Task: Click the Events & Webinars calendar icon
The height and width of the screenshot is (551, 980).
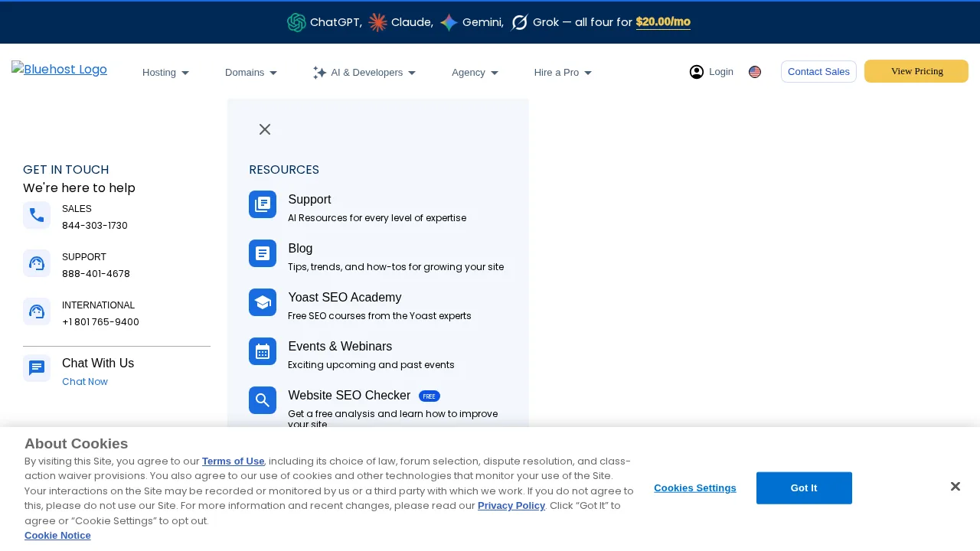Action: tap(263, 351)
